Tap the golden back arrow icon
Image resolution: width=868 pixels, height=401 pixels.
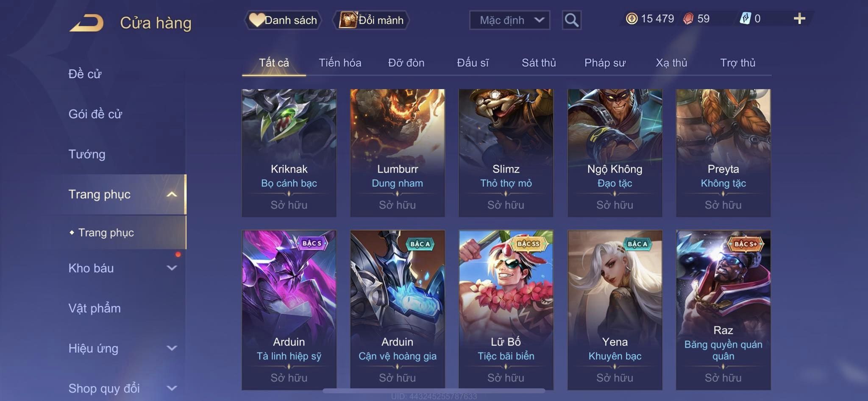coord(87,22)
